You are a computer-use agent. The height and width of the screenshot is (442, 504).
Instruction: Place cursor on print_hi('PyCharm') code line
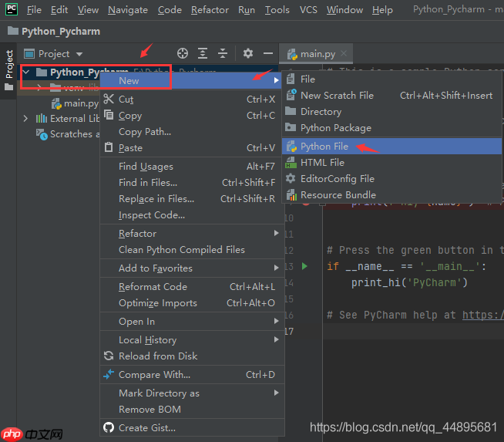pos(409,282)
